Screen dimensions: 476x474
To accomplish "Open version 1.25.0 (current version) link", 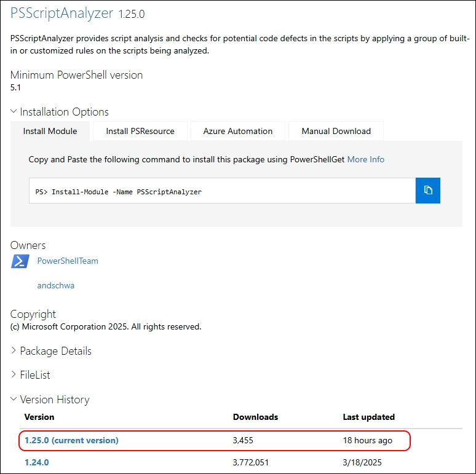I will coord(71,440).
